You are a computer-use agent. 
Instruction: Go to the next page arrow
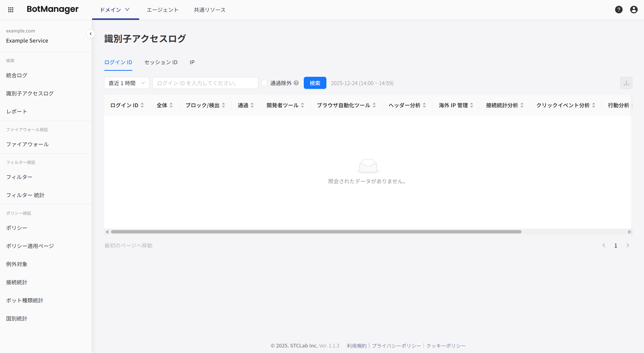pos(627,245)
